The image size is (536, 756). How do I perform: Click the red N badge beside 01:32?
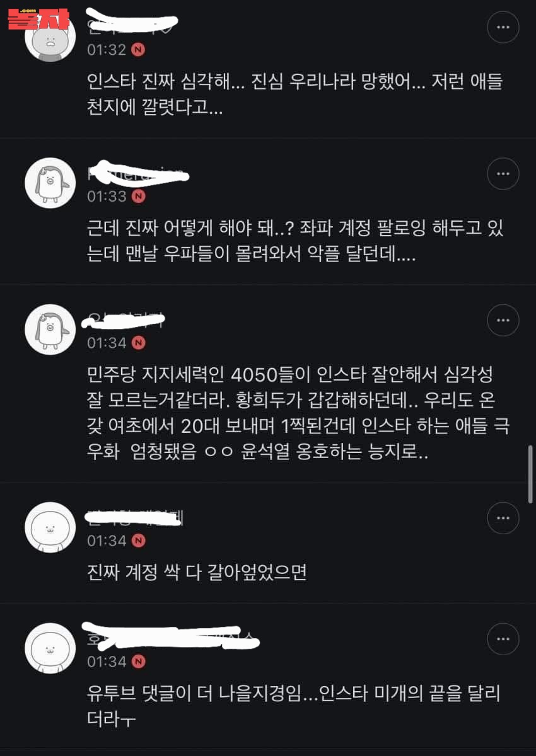point(139,49)
